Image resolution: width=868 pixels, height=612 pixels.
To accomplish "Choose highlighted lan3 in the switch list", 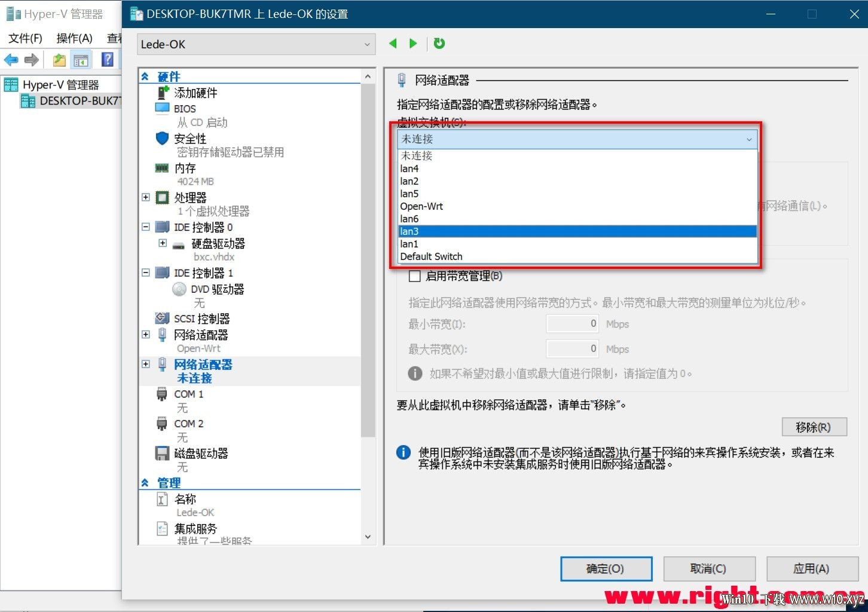I will pos(577,231).
